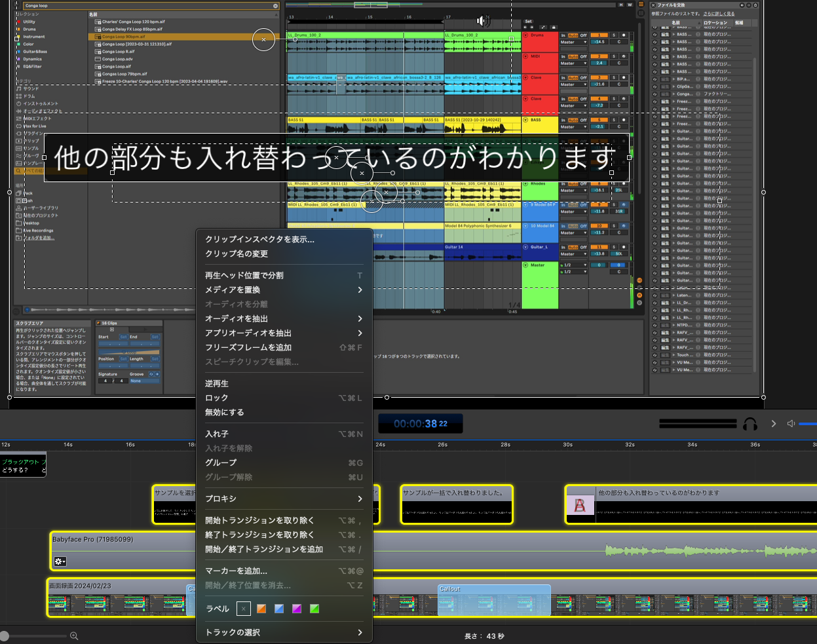This screenshot has height=644, width=817.
Task: Toggle 逆再生 reverse playback for the clip
Action: (x=217, y=383)
